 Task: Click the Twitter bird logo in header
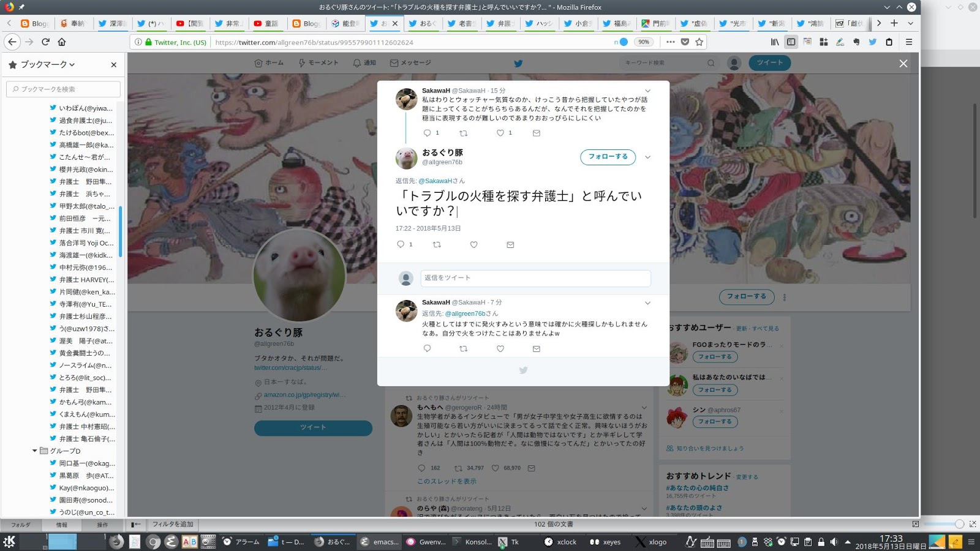pos(518,63)
